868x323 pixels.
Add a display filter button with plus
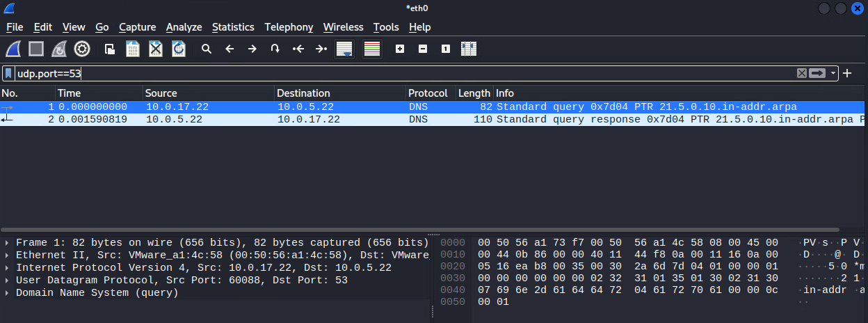click(847, 73)
